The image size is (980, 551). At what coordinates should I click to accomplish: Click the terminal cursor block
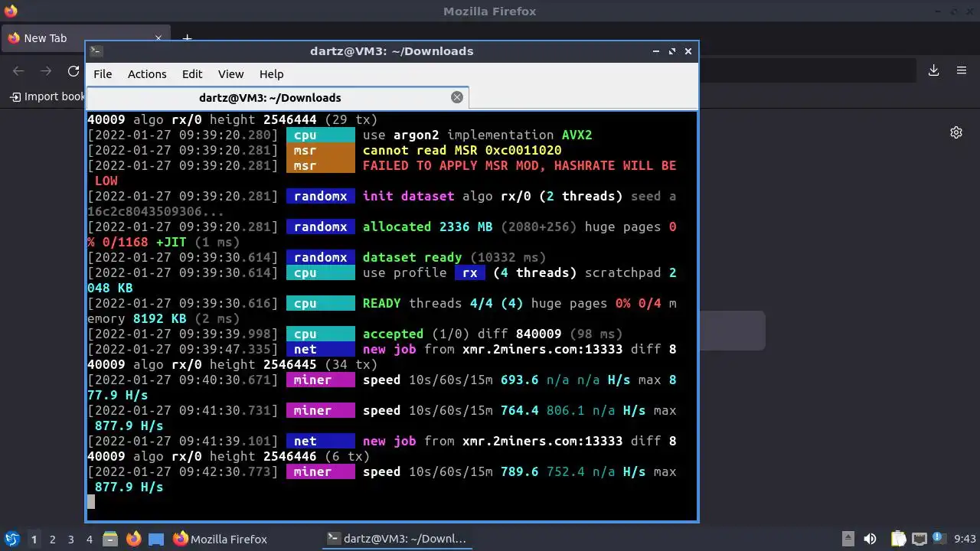(x=91, y=502)
